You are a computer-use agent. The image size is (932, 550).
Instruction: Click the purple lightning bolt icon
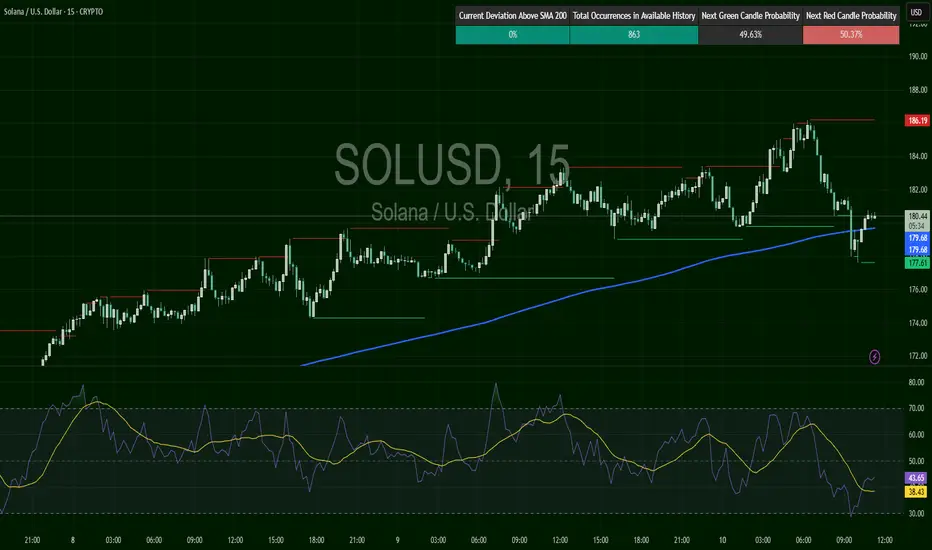pos(874,357)
